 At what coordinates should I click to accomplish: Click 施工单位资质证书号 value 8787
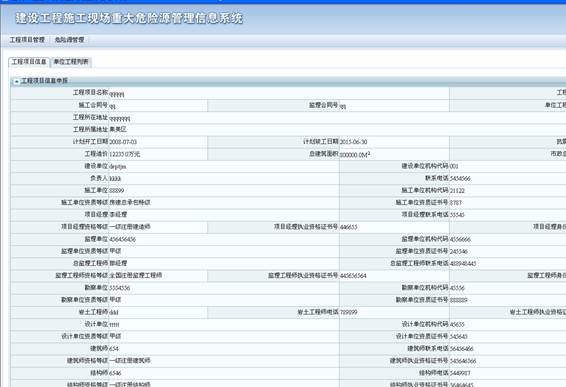click(x=456, y=203)
